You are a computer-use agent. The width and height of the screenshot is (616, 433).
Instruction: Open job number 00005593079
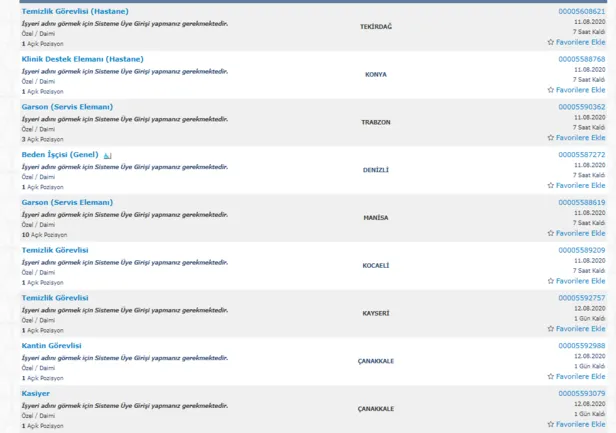581,394
